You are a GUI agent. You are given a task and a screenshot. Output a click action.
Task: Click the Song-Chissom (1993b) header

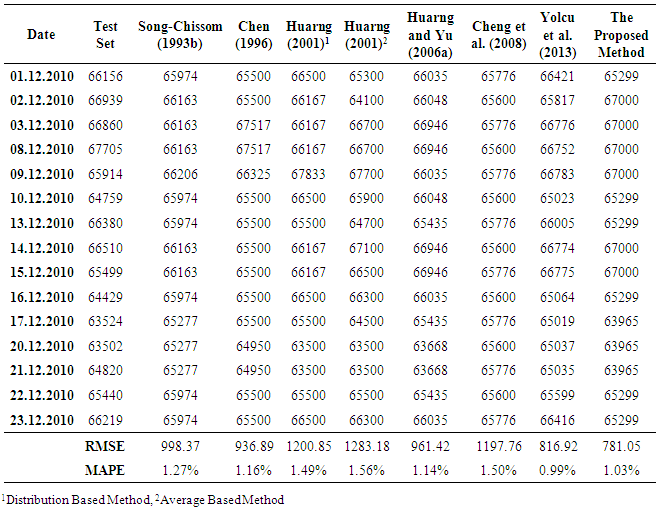coord(180,35)
